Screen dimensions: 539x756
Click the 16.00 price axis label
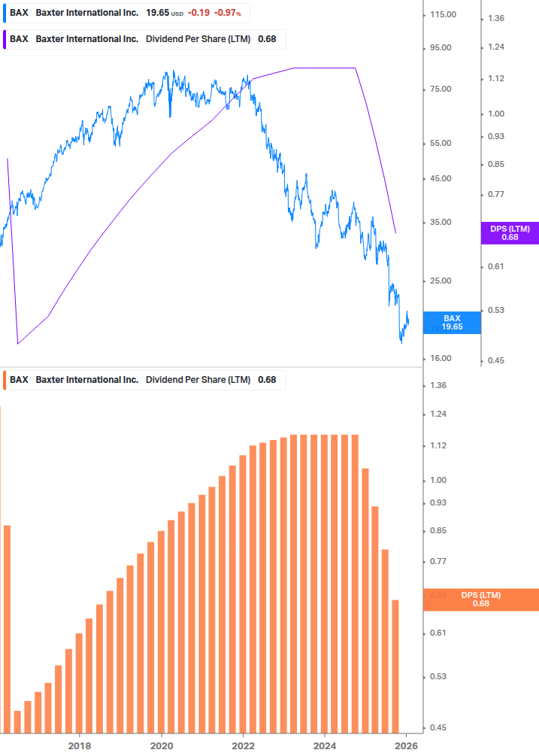[x=441, y=358]
